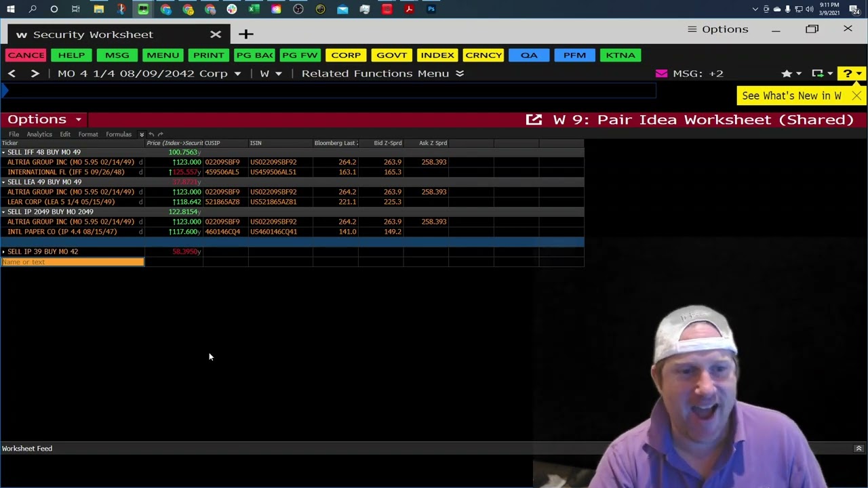Select the INTERNATIONAL FL IFF 5 09/26/48 row

[292, 172]
